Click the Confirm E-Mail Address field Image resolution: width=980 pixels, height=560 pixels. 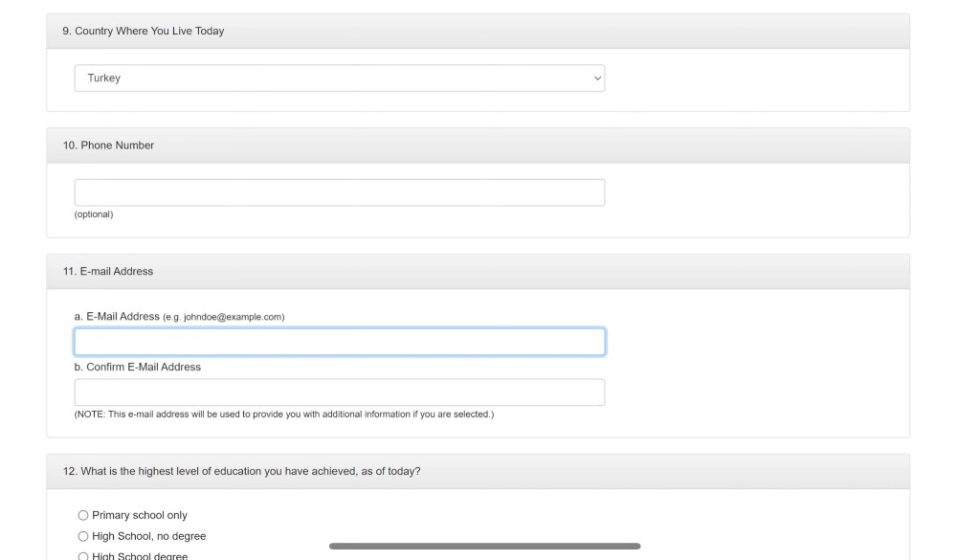(x=339, y=392)
